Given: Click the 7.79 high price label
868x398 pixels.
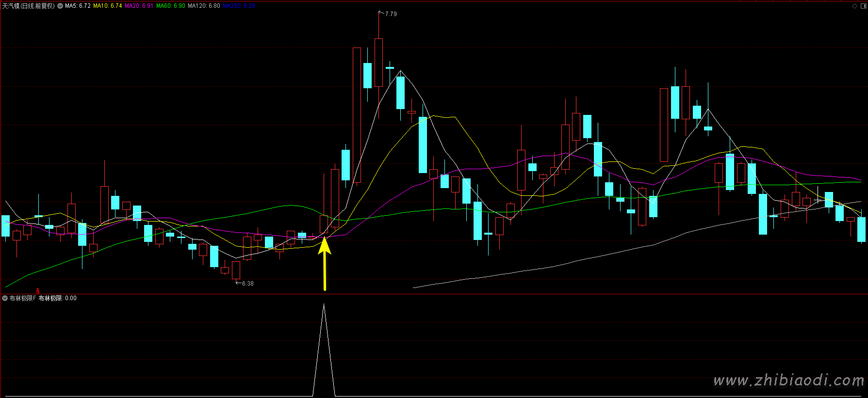Looking at the screenshot, I should point(391,14).
